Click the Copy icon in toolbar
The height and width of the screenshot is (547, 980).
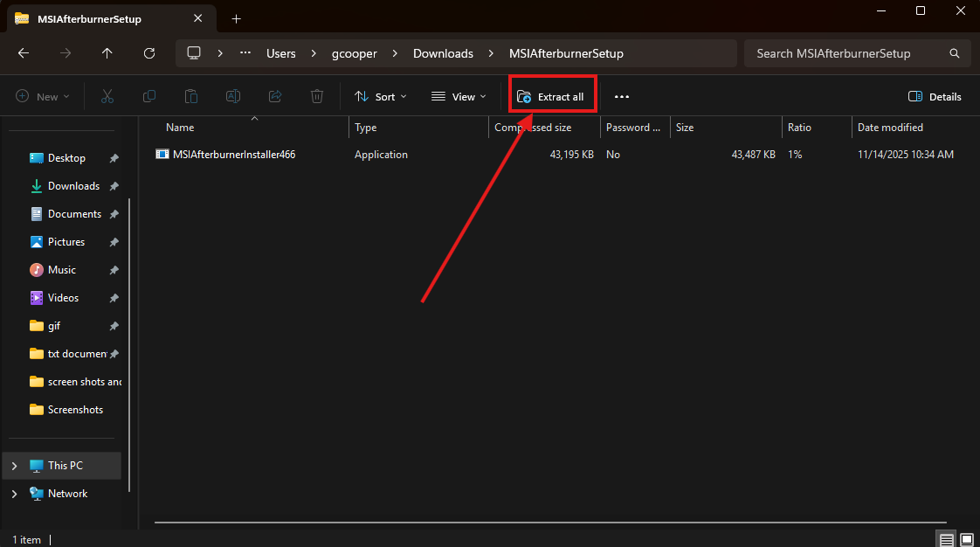(148, 96)
